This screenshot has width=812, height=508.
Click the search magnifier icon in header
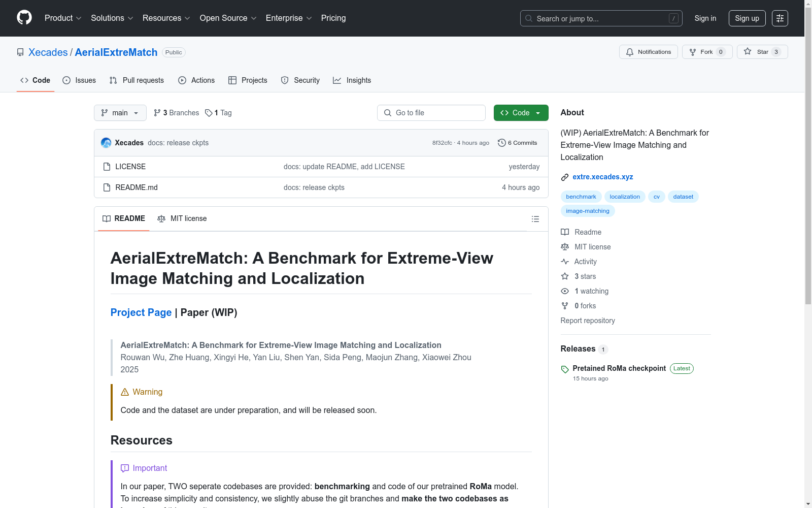(529, 18)
